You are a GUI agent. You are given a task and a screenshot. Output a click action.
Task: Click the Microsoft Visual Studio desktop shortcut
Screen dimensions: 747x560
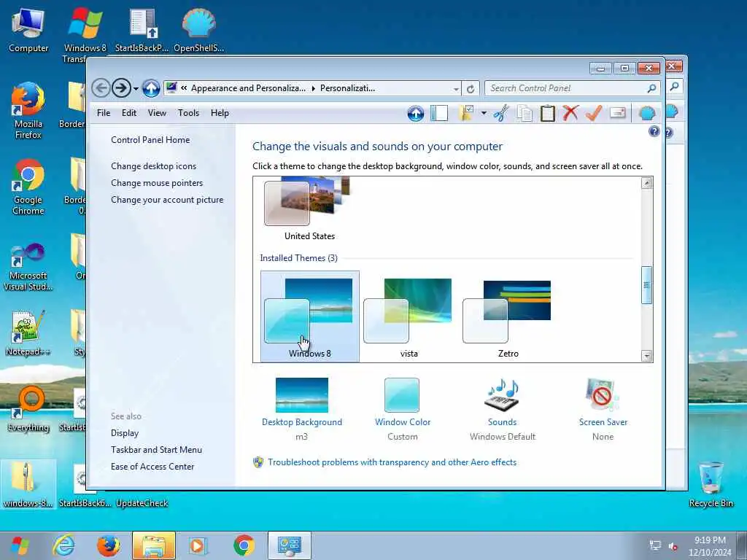coord(28,267)
